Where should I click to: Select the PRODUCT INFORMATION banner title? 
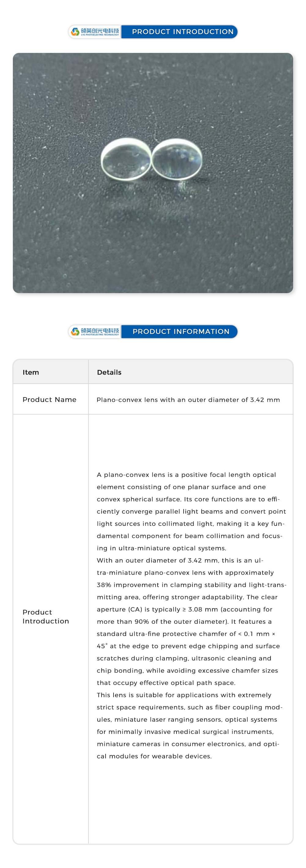(181, 332)
